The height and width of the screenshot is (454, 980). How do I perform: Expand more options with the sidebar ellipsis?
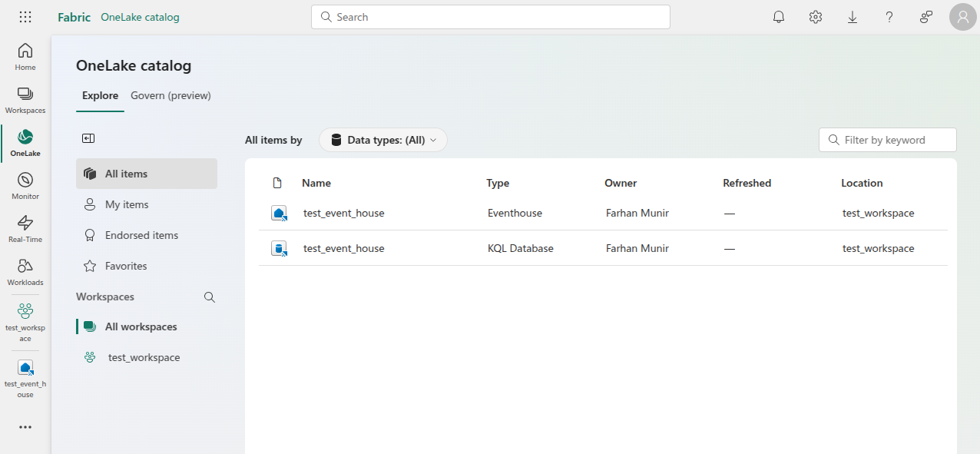[25, 427]
